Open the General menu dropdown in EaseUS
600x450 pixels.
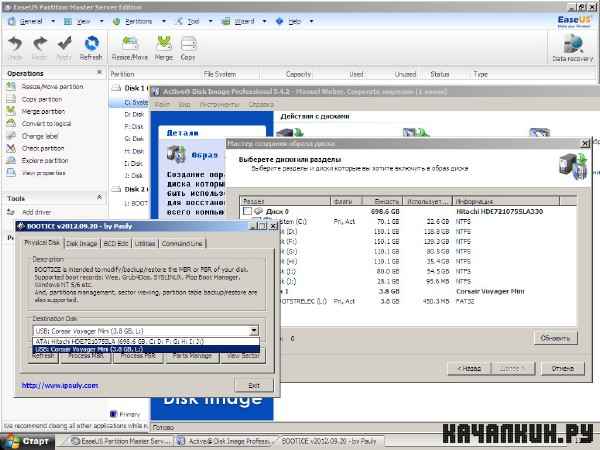(31, 21)
